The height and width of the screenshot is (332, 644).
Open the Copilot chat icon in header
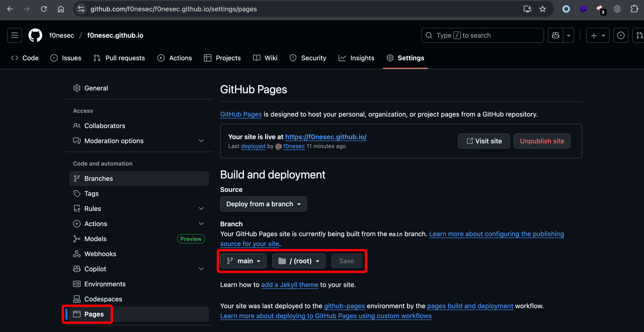[x=555, y=35]
